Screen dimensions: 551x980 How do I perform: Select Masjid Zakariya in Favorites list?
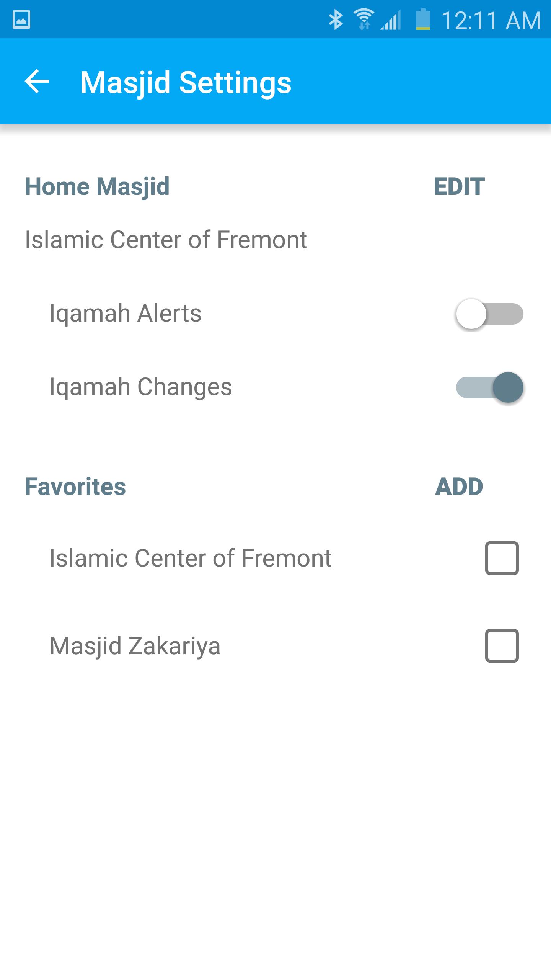click(135, 646)
